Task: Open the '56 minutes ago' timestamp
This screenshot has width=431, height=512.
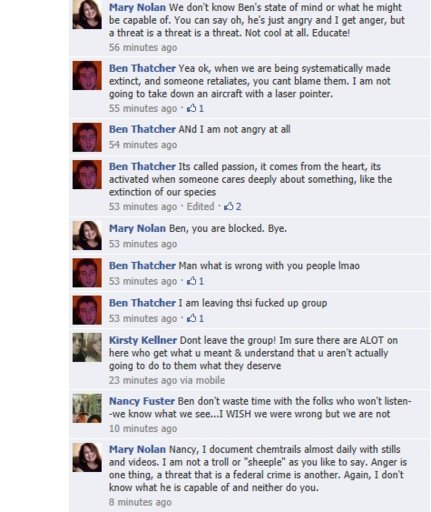Action: pyautogui.click(x=143, y=48)
